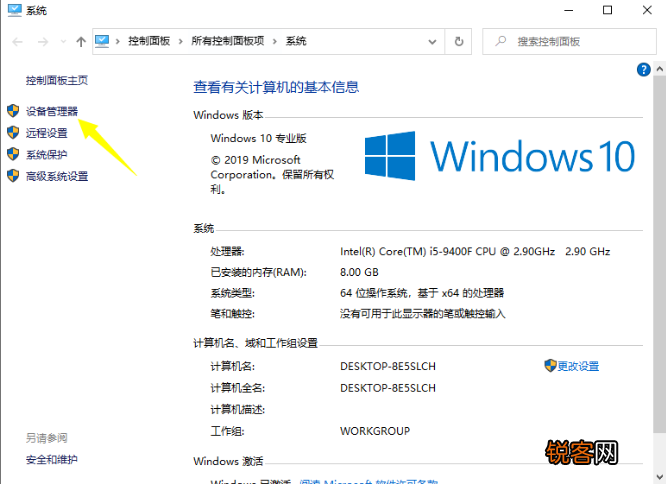Click the shield icon beside 系统保护
The image size is (666, 484).
point(13,154)
